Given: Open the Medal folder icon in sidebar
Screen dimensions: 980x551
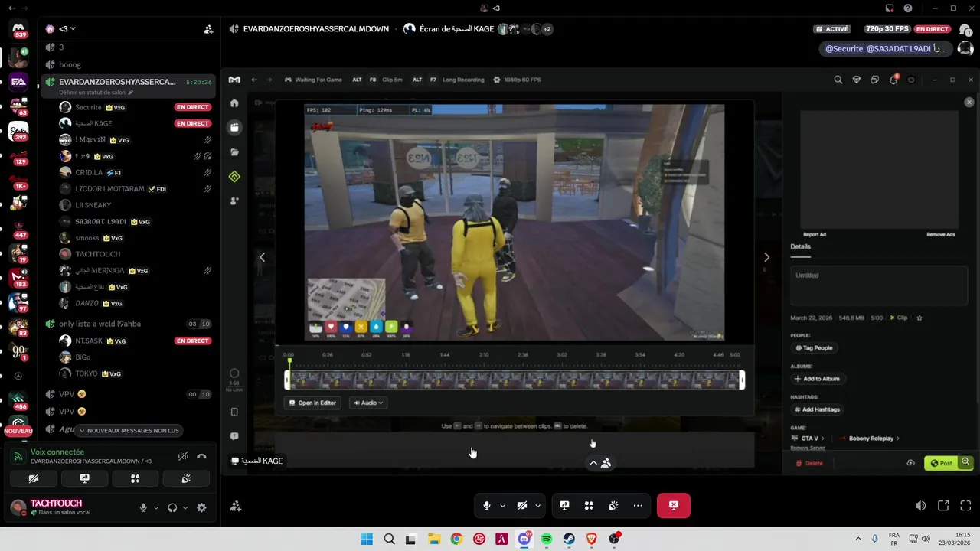Looking at the screenshot, I should click(x=234, y=152).
